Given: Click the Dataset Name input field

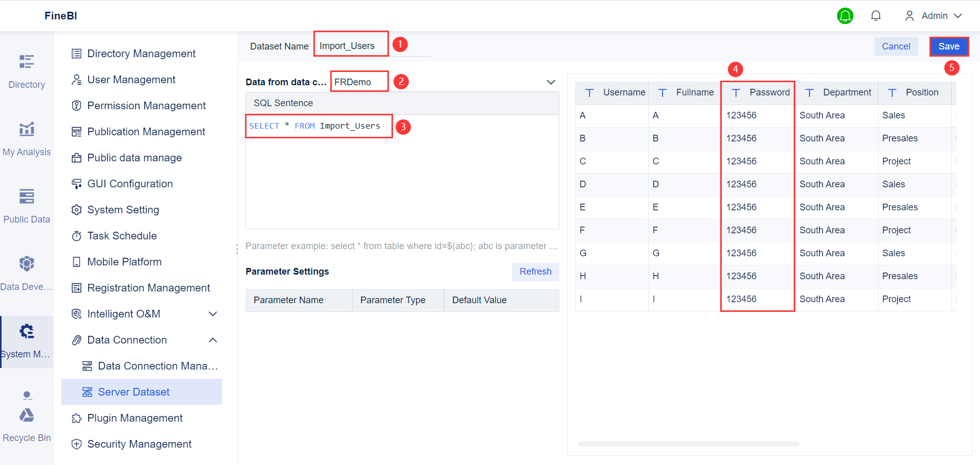Looking at the screenshot, I should tap(351, 45).
